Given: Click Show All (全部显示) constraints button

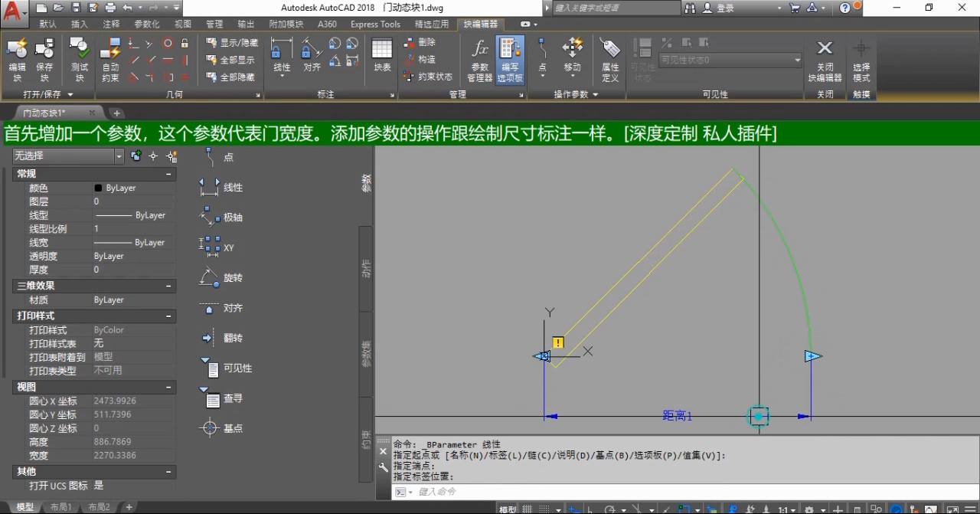Looking at the screenshot, I should pyautogui.click(x=230, y=60).
